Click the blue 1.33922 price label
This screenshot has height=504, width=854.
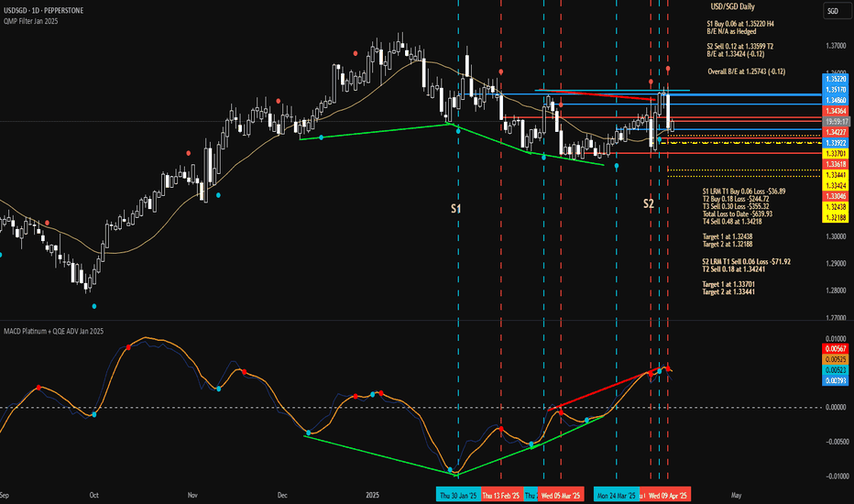pos(836,143)
